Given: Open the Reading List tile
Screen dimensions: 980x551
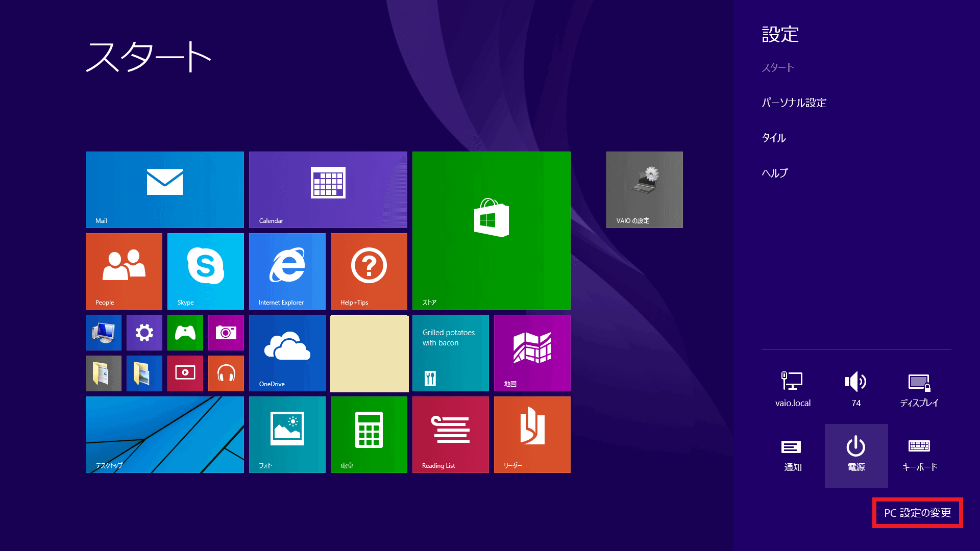Looking at the screenshot, I should click(x=451, y=435).
